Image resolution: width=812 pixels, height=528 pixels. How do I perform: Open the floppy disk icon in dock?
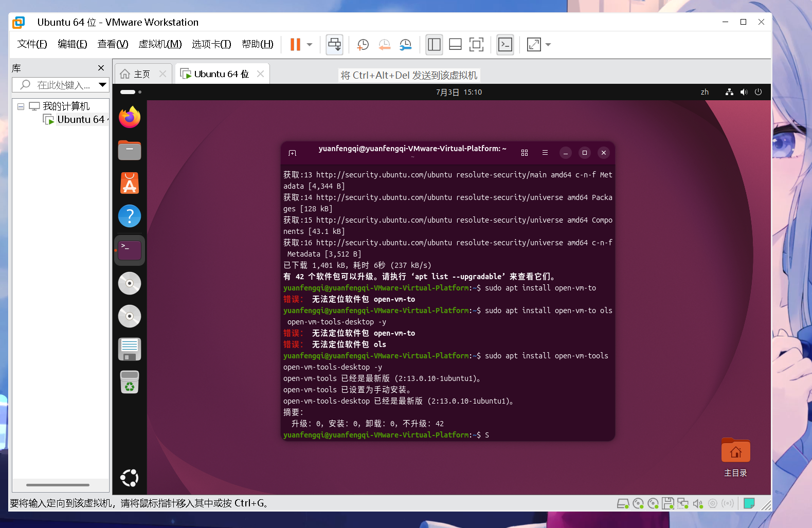point(130,349)
